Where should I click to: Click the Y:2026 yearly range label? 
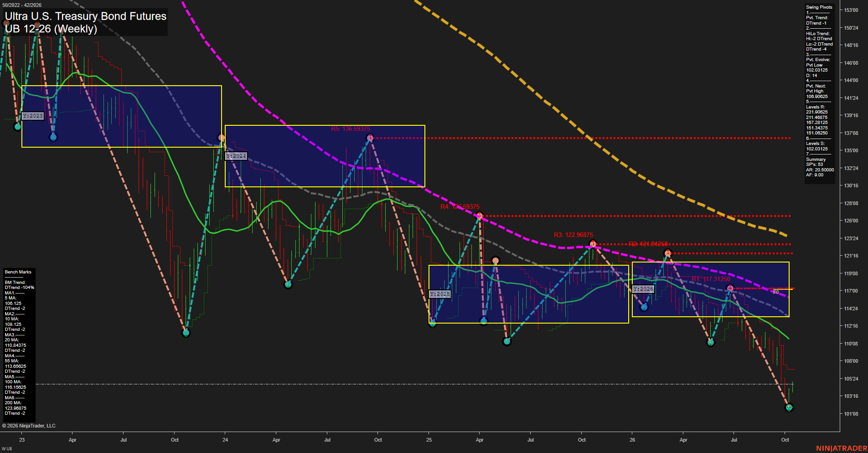point(643,289)
